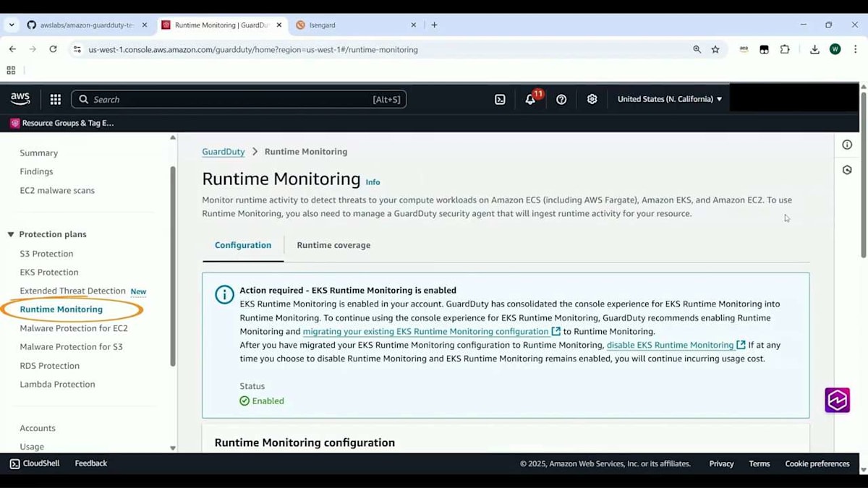
Task: Open the Info link beside Runtime Monitoring
Action: (x=373, y=182)
